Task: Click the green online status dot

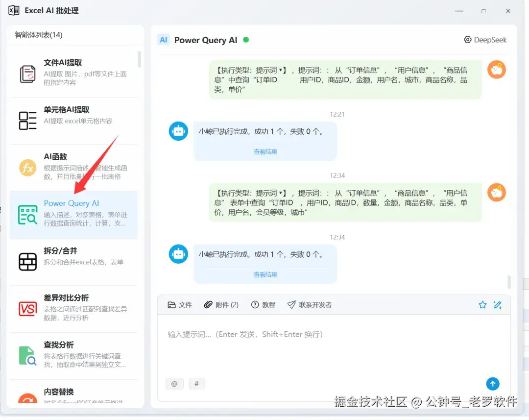Action: point(246,40)
